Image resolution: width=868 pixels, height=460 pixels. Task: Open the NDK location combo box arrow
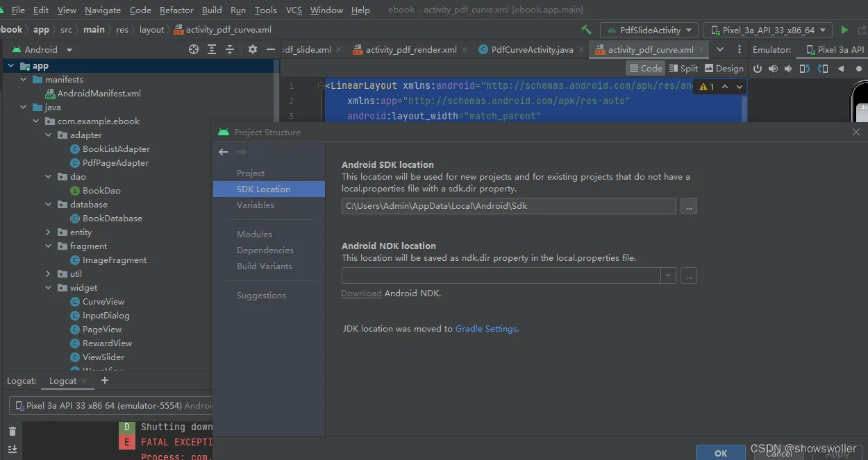tap(668, 275)
